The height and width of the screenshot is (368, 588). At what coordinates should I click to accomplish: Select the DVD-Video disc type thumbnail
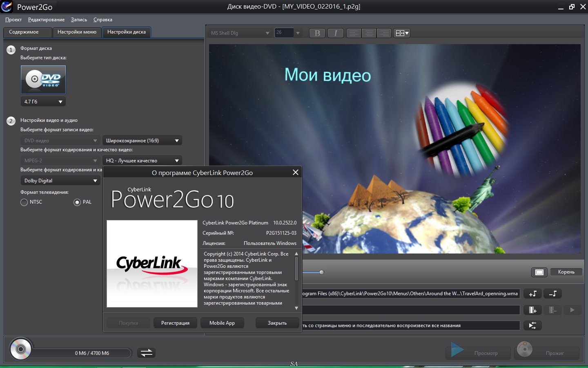(x=43, y=80)
